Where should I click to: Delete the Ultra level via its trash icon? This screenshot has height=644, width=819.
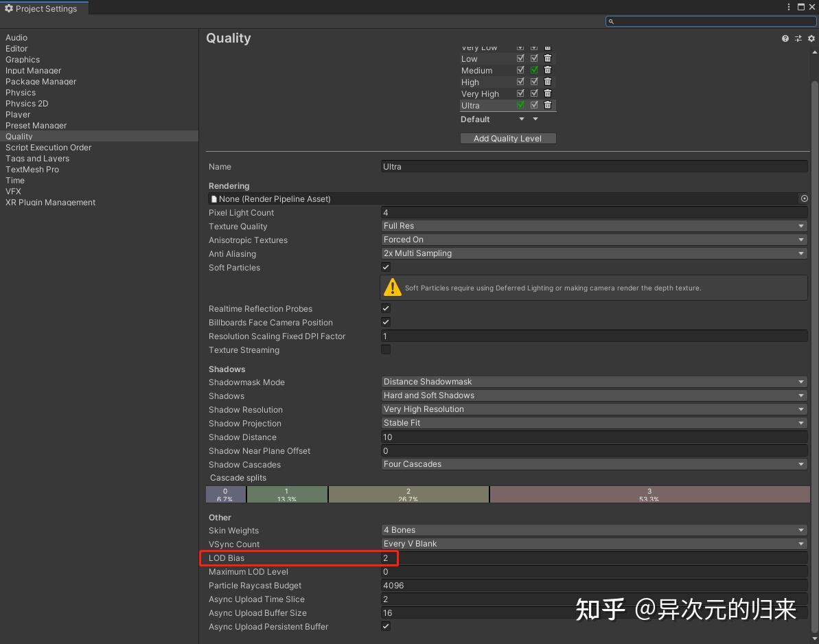coord(547,105)
